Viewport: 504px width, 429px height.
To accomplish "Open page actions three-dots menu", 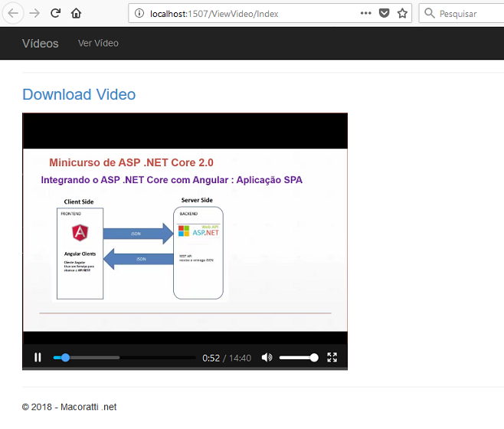I will coord(366,13).
